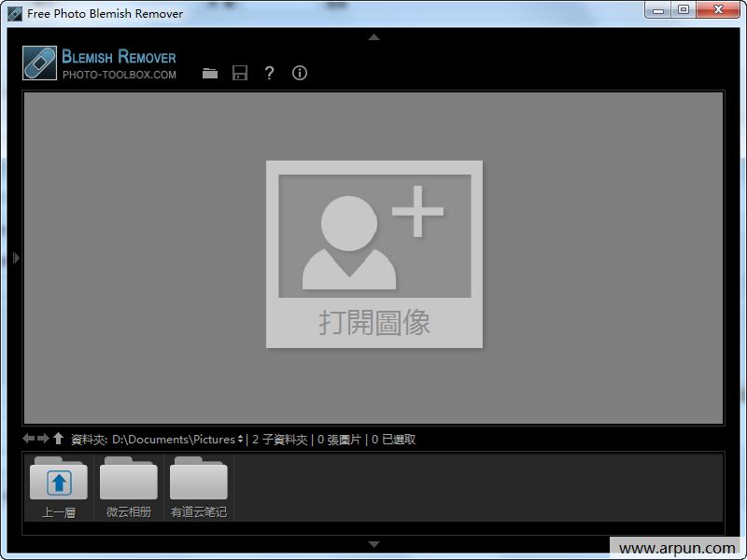Expand the left side panel arrow

[16, 258]
